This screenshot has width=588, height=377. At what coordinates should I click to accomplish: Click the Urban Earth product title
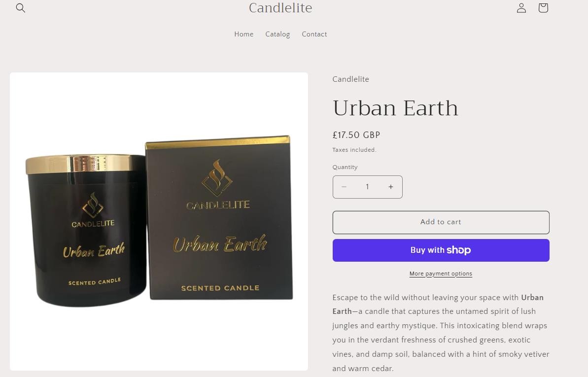coord(395,108)
